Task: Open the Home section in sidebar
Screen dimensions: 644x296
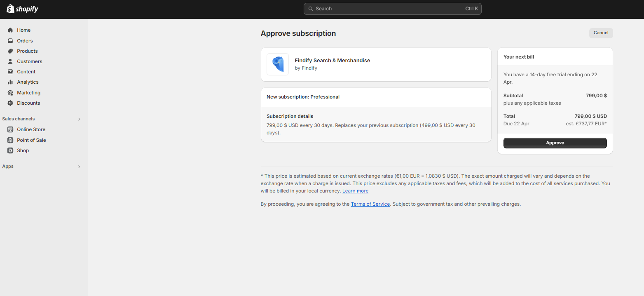Action: tap(23, 30)
